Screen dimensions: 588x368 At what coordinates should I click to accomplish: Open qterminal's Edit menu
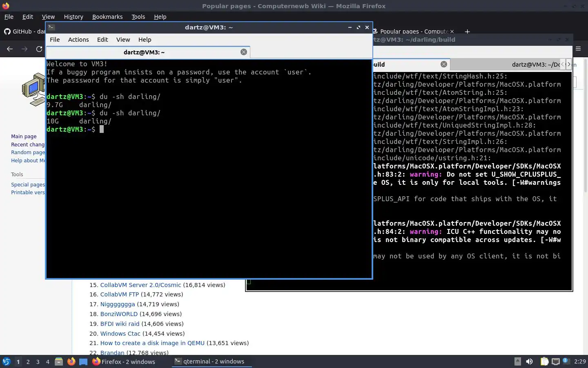(x=102, y=40)
